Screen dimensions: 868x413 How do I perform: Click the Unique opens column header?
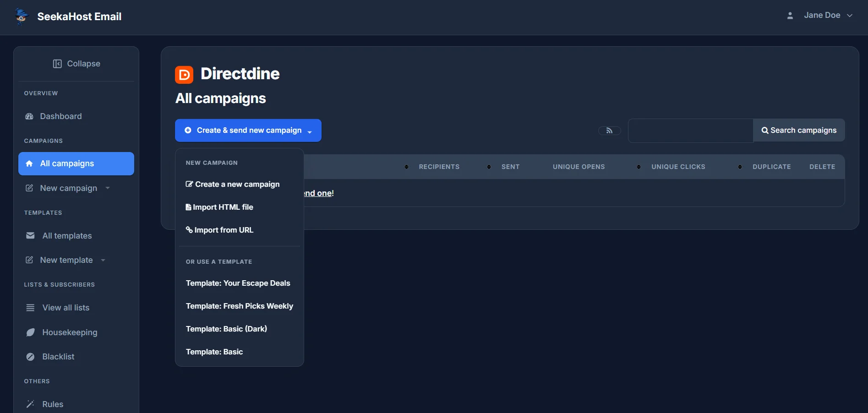[x=579, y=167]
